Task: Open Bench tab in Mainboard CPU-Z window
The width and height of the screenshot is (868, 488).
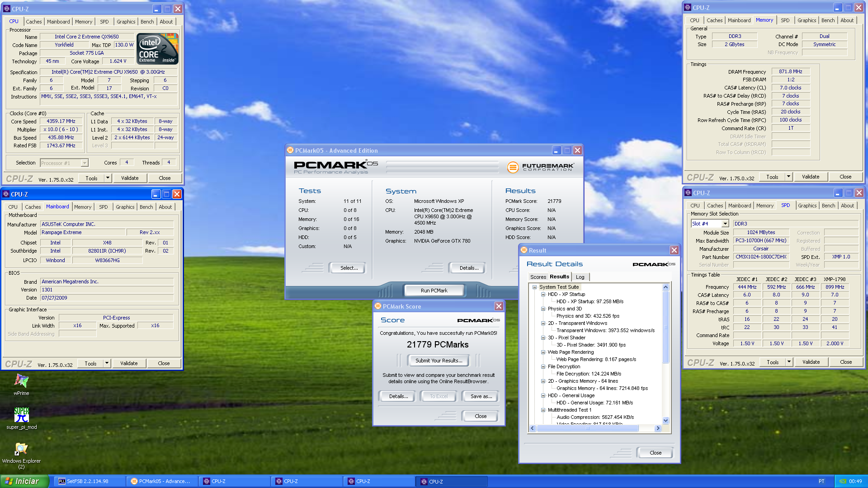Action: [x=146, y=207]
